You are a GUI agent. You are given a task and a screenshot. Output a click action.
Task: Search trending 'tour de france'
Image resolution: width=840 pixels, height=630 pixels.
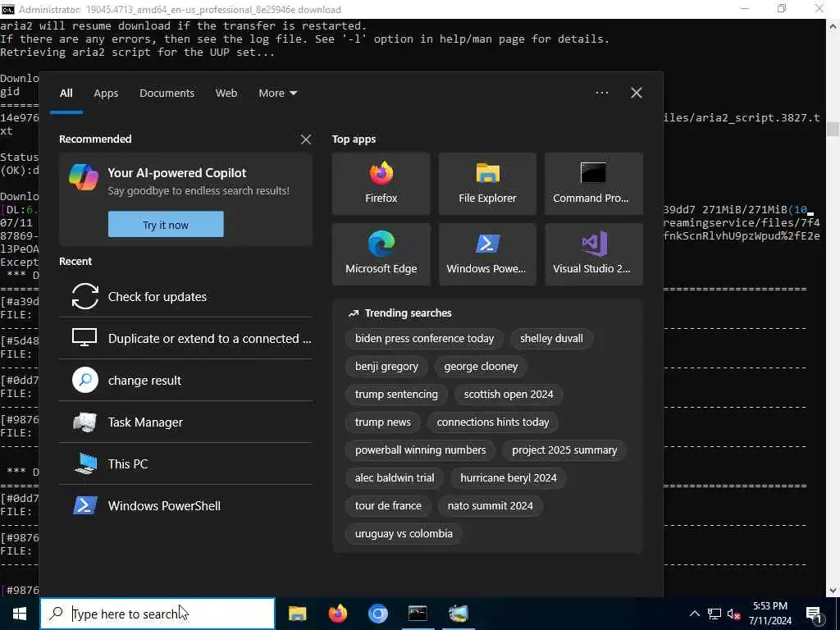click(388, 505)
